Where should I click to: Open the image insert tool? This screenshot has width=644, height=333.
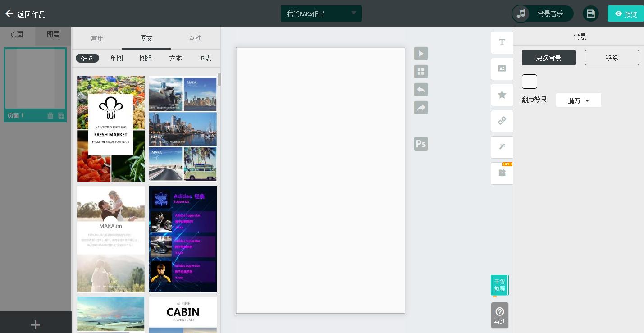(x=502, y=68)
